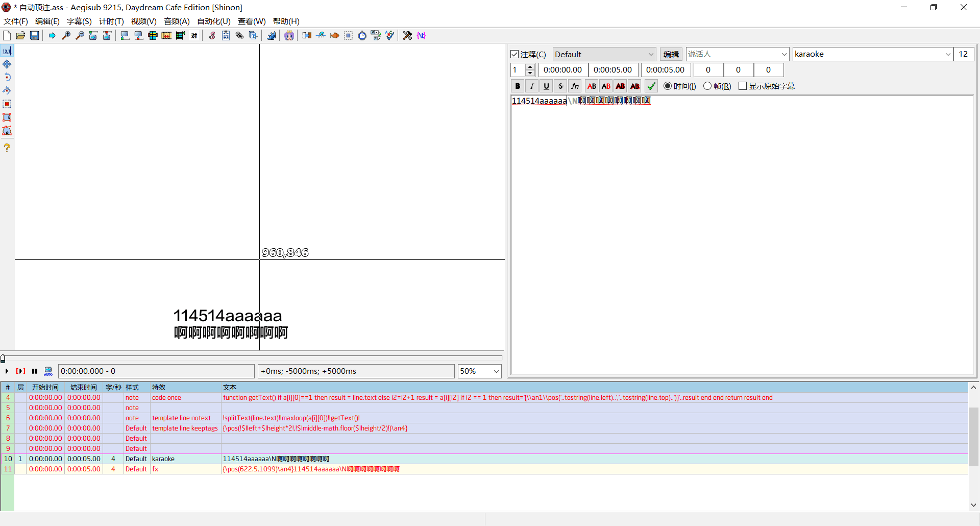Image resolution: width=980 pixels, height=526 pixels.
Task: Open the Spell Checker icon
Action: pos(389,35)
